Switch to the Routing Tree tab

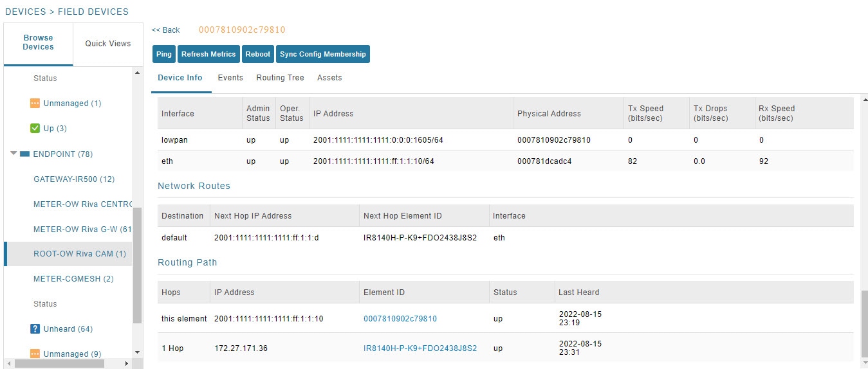(280, 78)
